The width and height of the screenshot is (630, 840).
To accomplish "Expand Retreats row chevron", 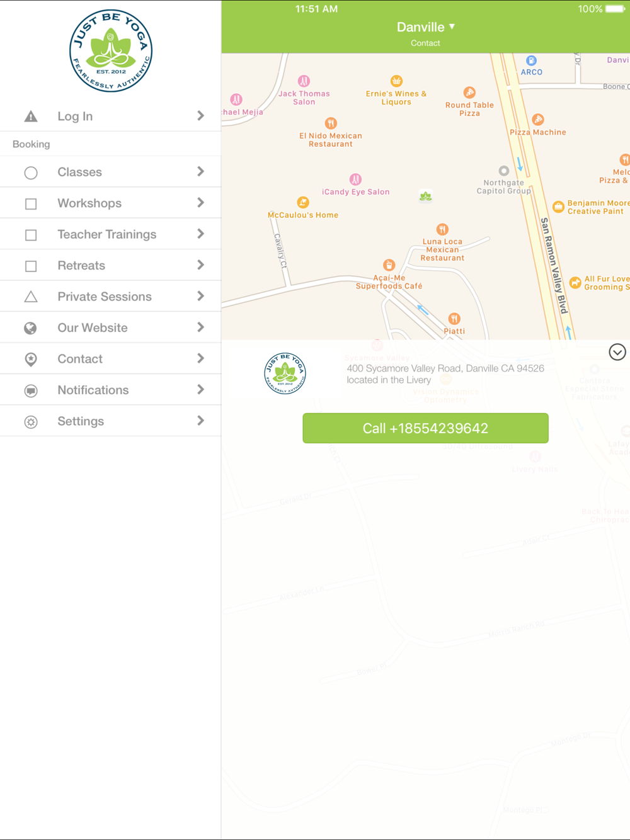I will point(200,265).
